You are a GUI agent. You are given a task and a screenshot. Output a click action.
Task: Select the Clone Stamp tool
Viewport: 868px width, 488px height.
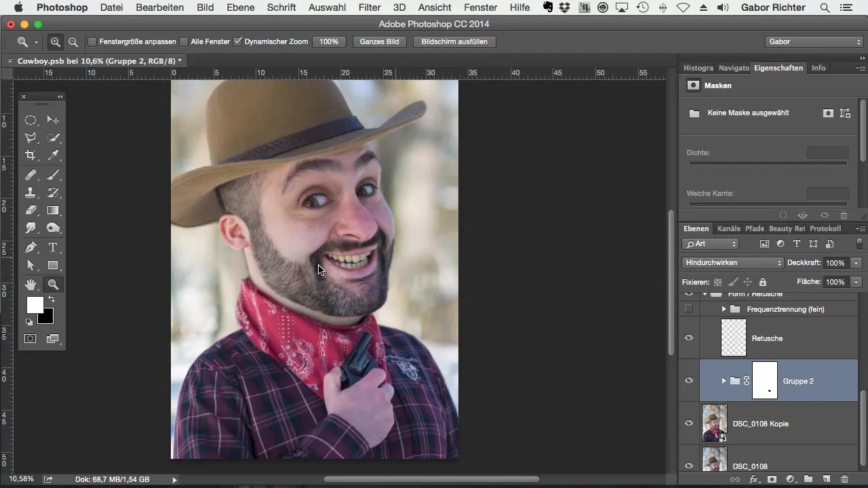(x=31, y=192)
